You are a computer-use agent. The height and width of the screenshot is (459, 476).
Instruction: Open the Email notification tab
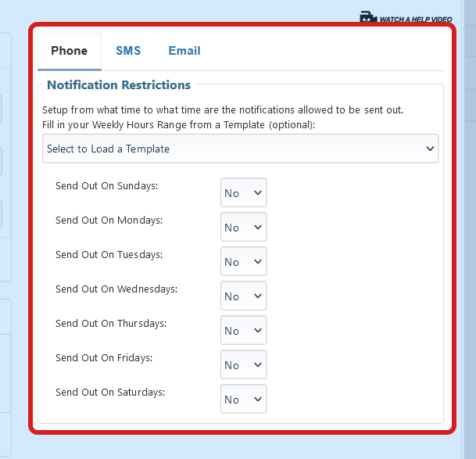coord(184,51)
